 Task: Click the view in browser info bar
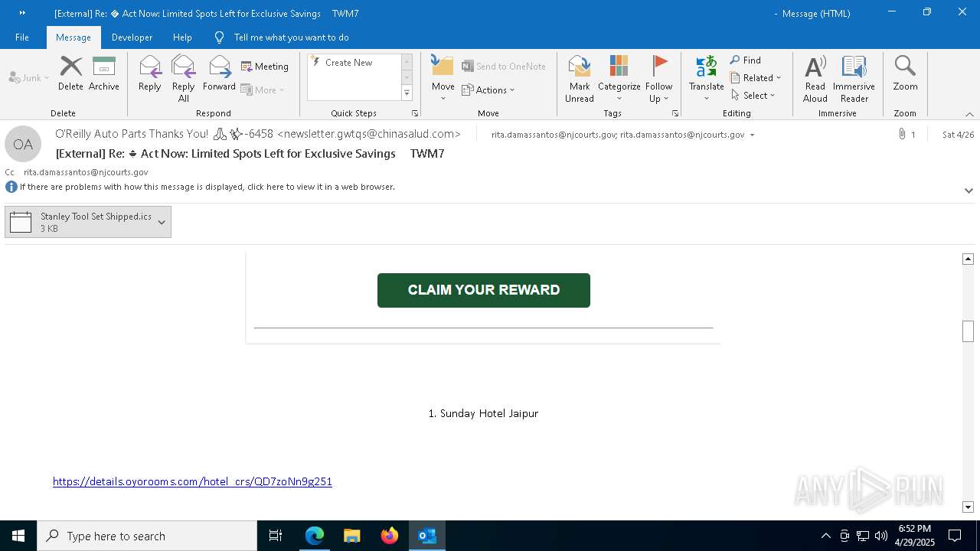click(207, 187)
